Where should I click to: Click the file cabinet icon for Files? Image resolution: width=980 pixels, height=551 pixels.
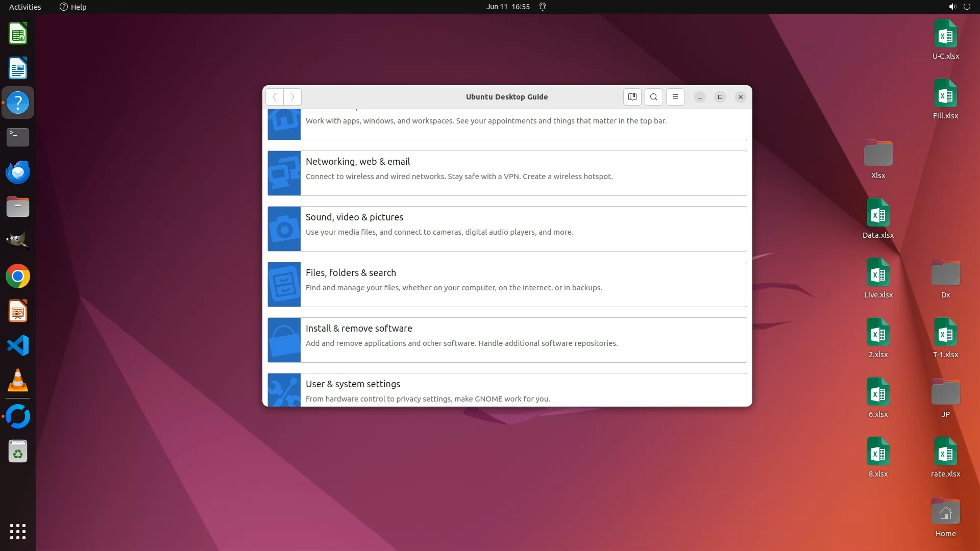coord(284,284)
